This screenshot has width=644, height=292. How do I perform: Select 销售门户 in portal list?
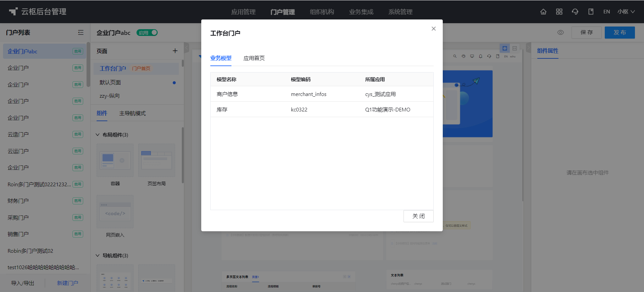(x=45, y=234)
